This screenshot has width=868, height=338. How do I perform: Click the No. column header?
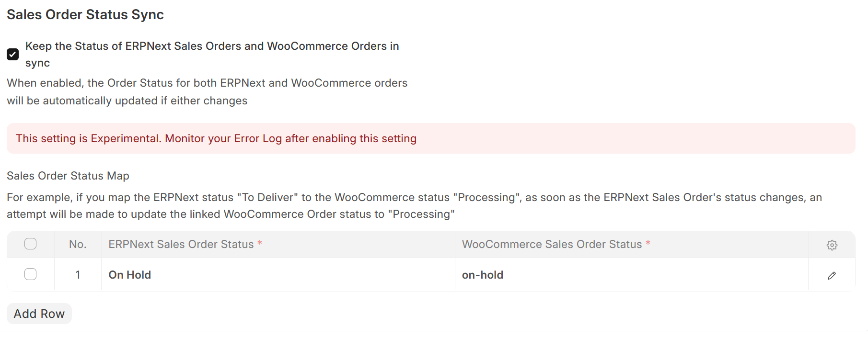tap(78, 244)
